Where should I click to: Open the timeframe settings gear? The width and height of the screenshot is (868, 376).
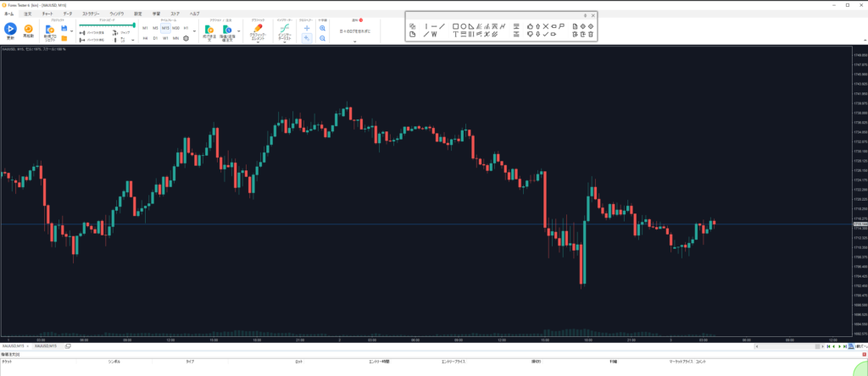point(186,38)
